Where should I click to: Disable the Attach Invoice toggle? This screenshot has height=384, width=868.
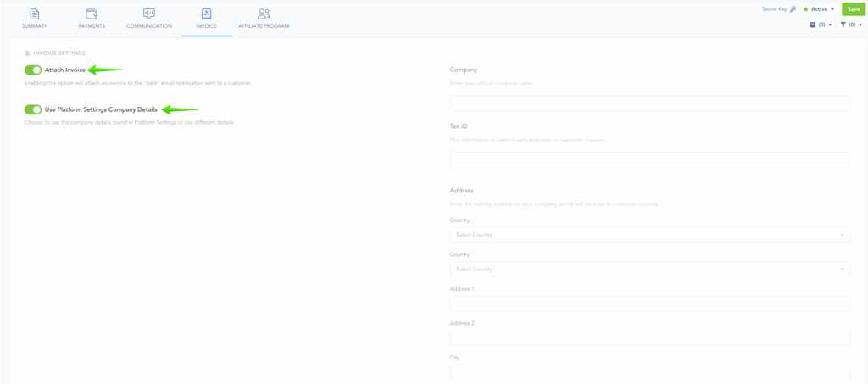tap(33, 70)
